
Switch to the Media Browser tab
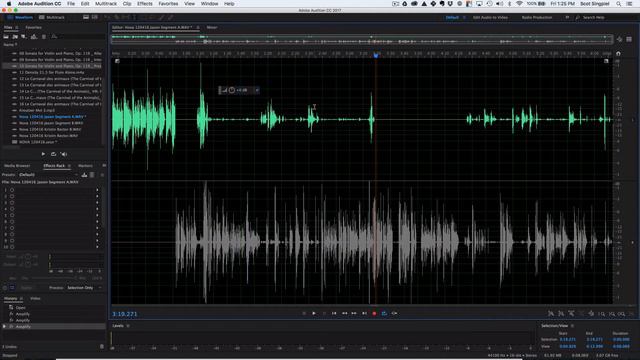17,166
